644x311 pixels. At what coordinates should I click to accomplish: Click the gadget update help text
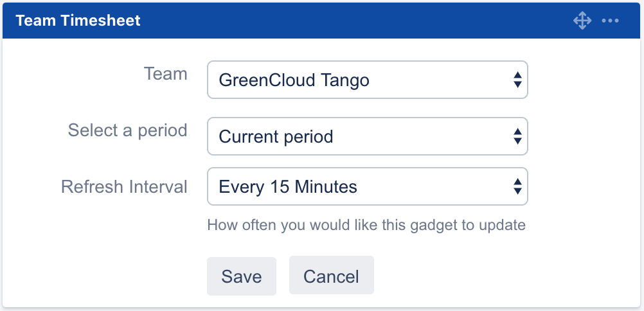pyautogui.click(x=366, y=226)
